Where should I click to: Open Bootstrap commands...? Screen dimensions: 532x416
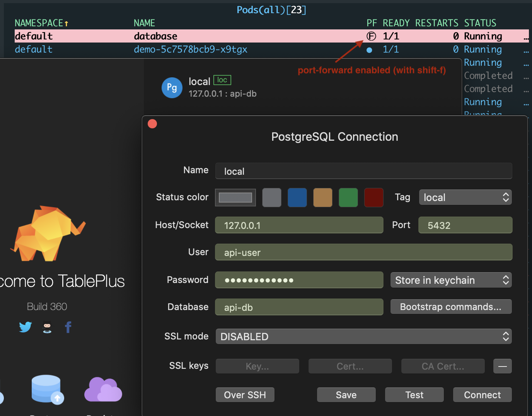451,307
